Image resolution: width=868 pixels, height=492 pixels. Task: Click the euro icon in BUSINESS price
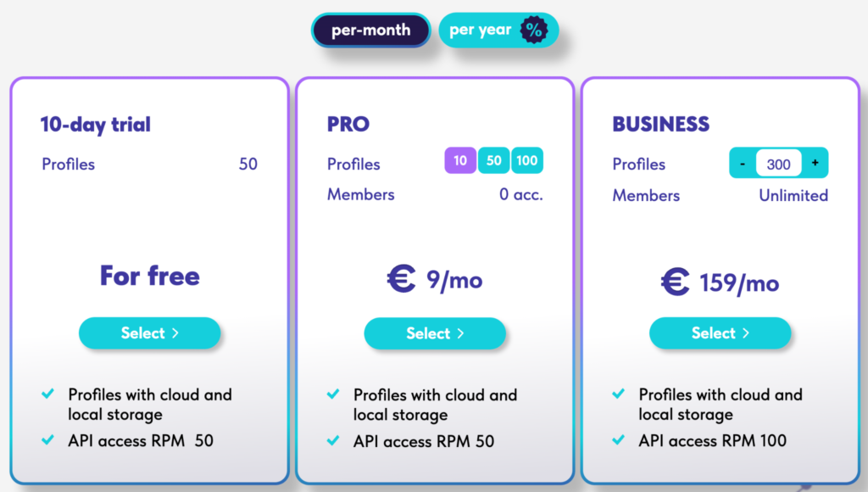[675, 280]
